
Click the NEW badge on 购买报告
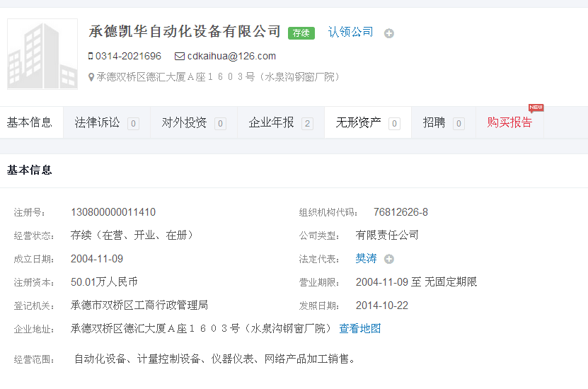536,108
